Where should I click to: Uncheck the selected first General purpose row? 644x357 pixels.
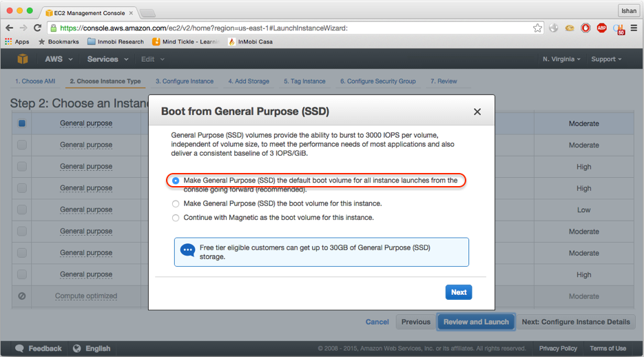pos(22,123)
